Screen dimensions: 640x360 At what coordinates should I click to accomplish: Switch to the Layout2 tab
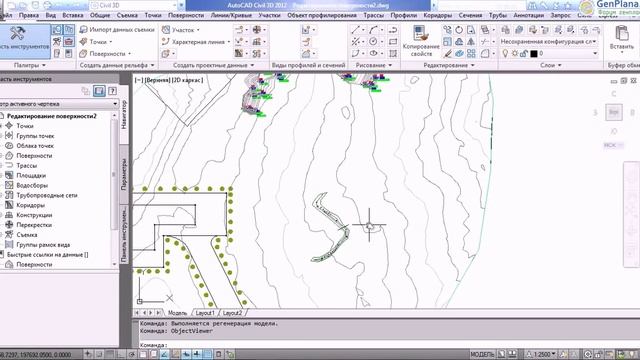point(232,313)
